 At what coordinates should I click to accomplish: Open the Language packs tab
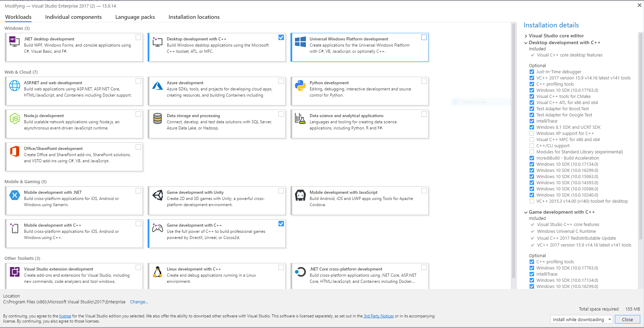click(135, 17)
